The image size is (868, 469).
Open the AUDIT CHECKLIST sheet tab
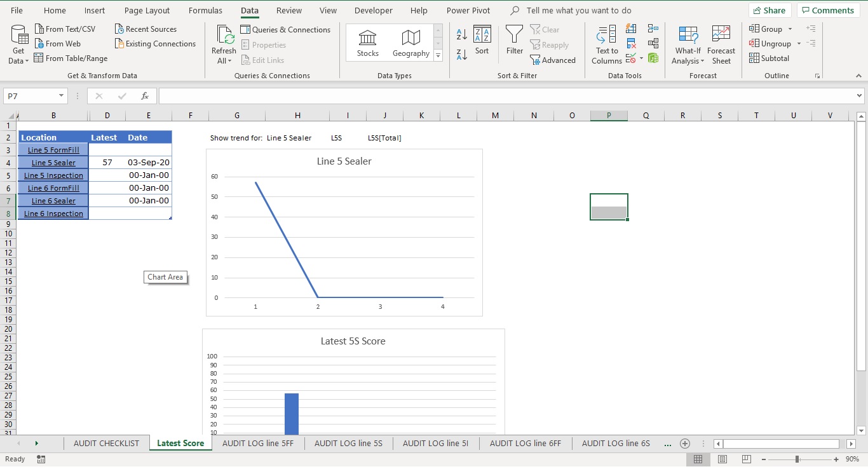tap(105, 443)
